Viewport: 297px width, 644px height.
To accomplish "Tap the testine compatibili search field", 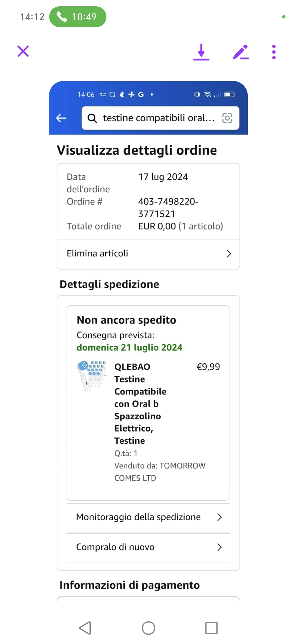I will coord(159,118).
